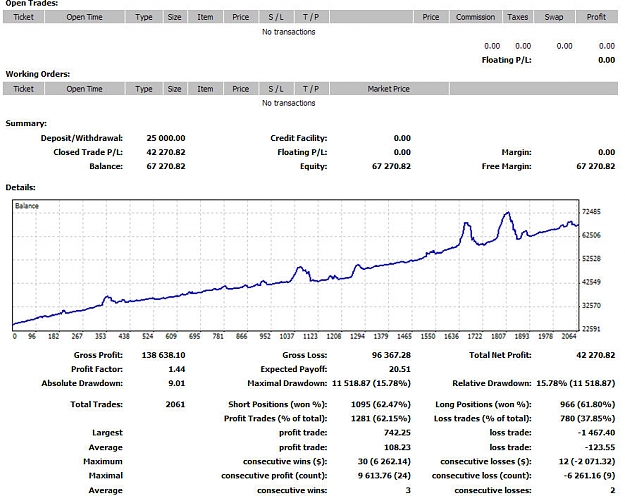Click the Swap column header
Screen dimensions: 625x503
coord(554,17)
